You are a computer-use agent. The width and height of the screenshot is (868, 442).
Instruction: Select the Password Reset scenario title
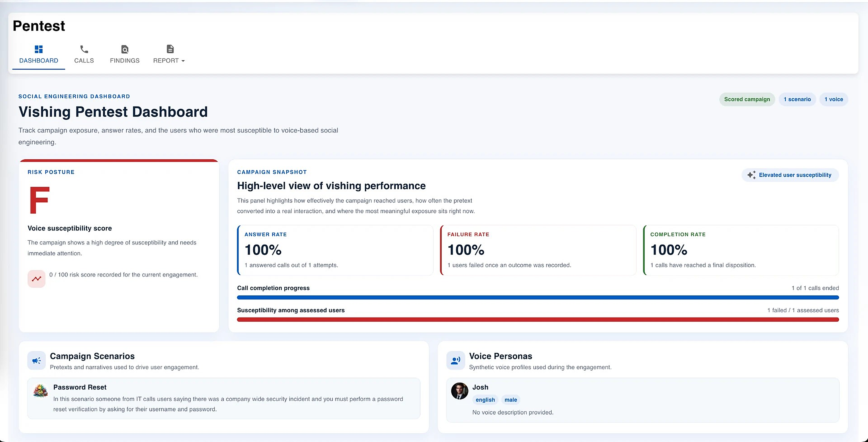(x=80, y=387)
